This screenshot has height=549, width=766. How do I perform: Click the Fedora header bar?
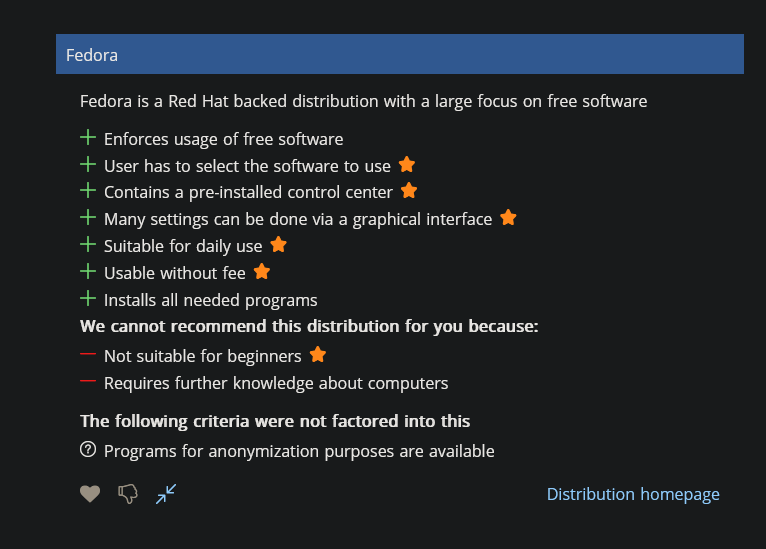tap(399, 54)
